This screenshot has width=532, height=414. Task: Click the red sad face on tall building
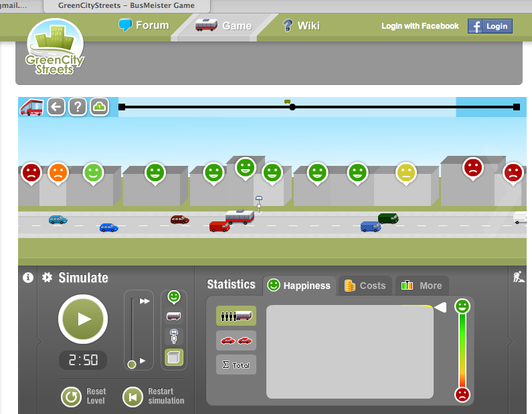(x=473, y=169)
